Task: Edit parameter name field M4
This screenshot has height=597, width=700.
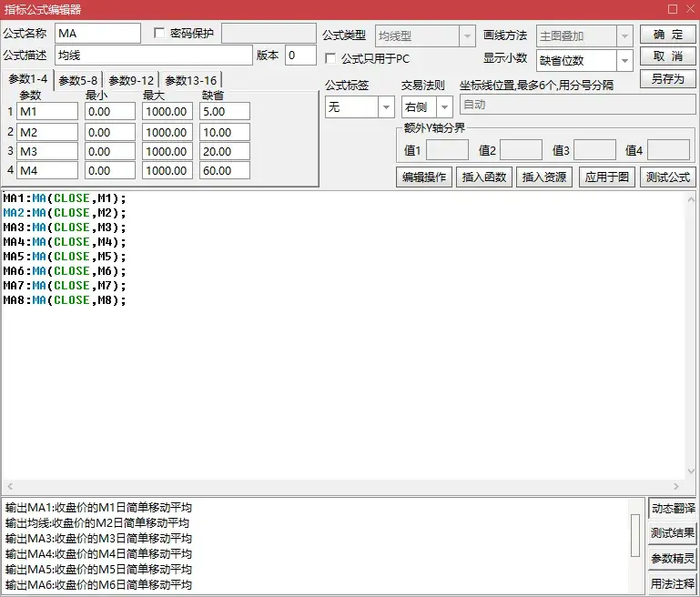Action: tap(47, 170)
